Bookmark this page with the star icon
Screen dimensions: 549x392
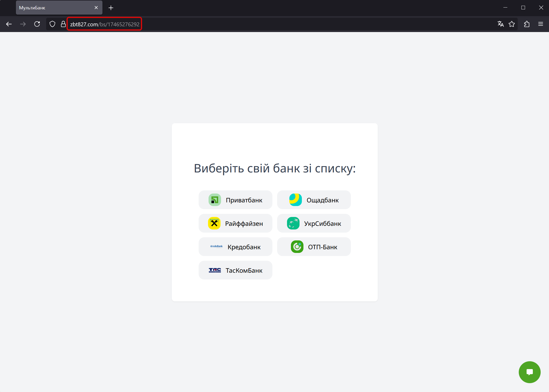pos(512,24)
